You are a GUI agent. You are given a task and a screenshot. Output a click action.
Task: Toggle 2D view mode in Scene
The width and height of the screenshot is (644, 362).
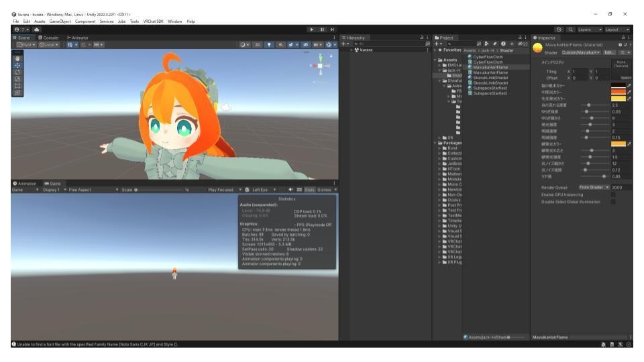pyautogui.click(x=258, y=45)
